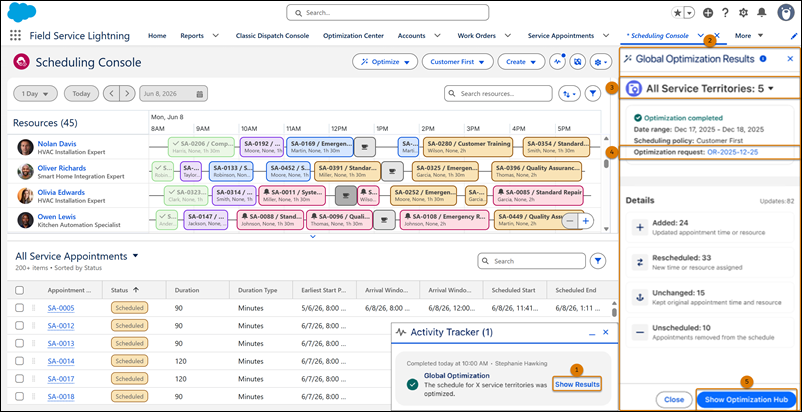Click Show Results in Activity Tracker
Screen dimensions: 802x412
click(x=577, y=384)
